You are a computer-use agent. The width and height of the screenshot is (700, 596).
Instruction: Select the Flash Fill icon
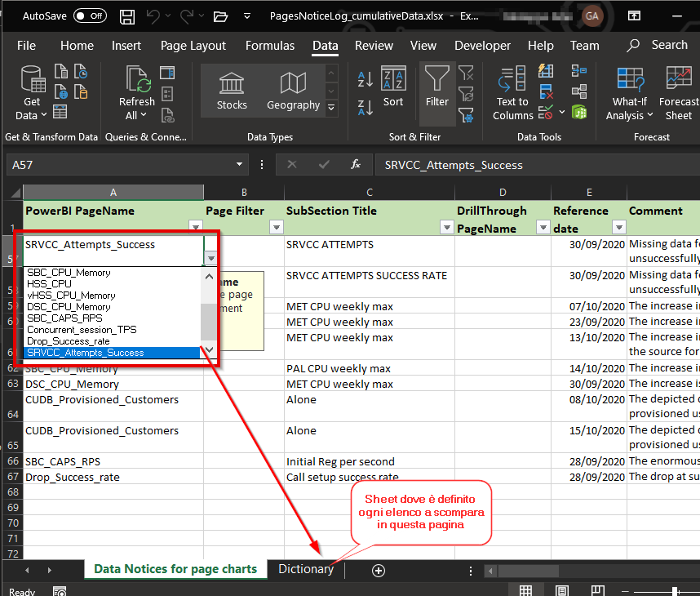pos(545,71)
